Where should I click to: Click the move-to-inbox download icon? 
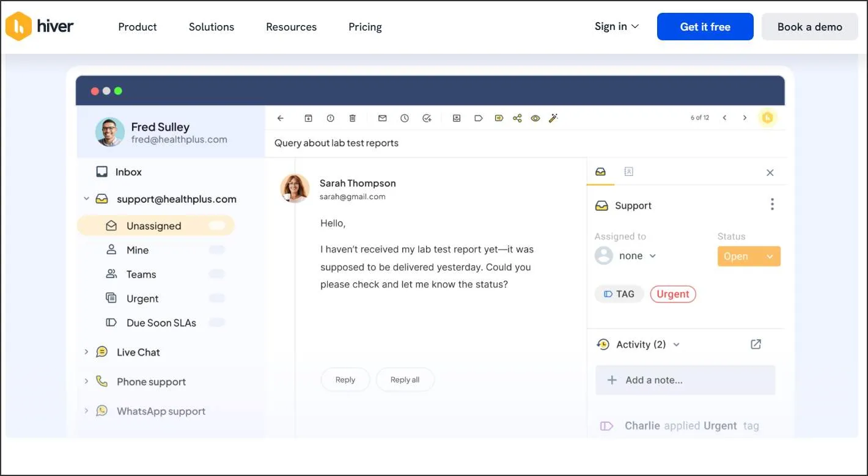tap(457, 118)
